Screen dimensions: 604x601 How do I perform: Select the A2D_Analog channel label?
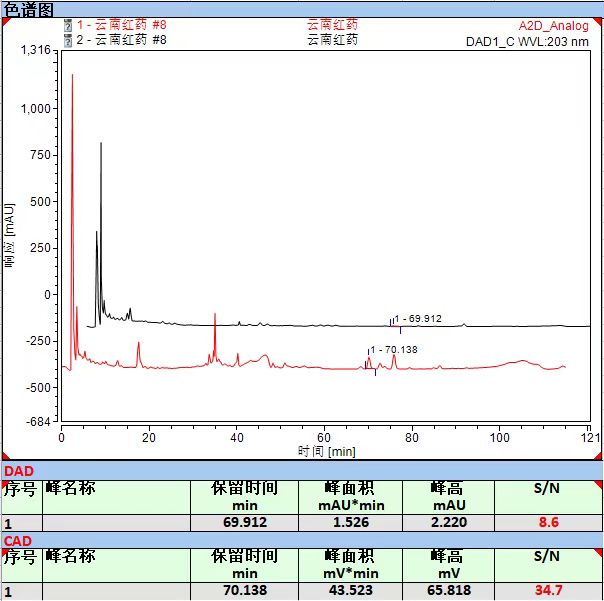553,26
